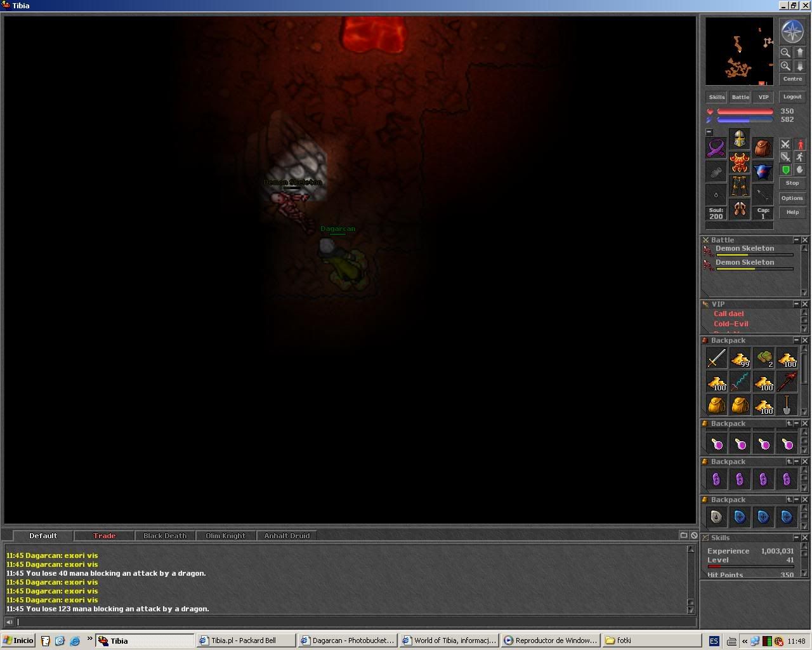Select the dark red wand in backpack
This screenshot has height=650, width=812.
point(787,382)
